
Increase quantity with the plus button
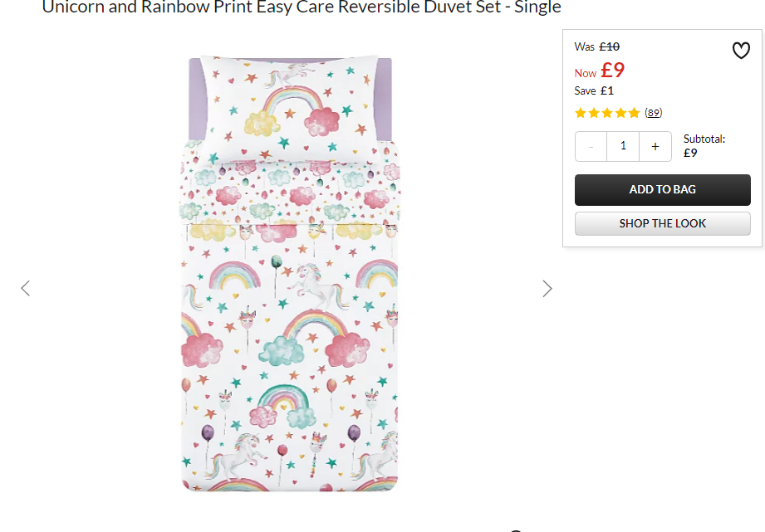[655, 146]
